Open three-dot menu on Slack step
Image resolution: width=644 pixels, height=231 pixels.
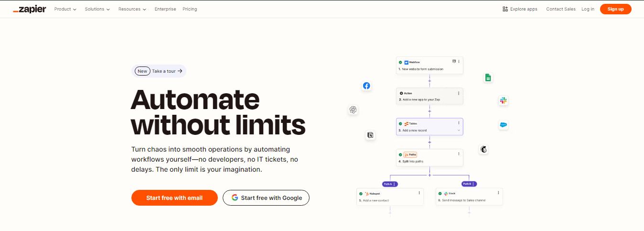[x=499, y=193]
